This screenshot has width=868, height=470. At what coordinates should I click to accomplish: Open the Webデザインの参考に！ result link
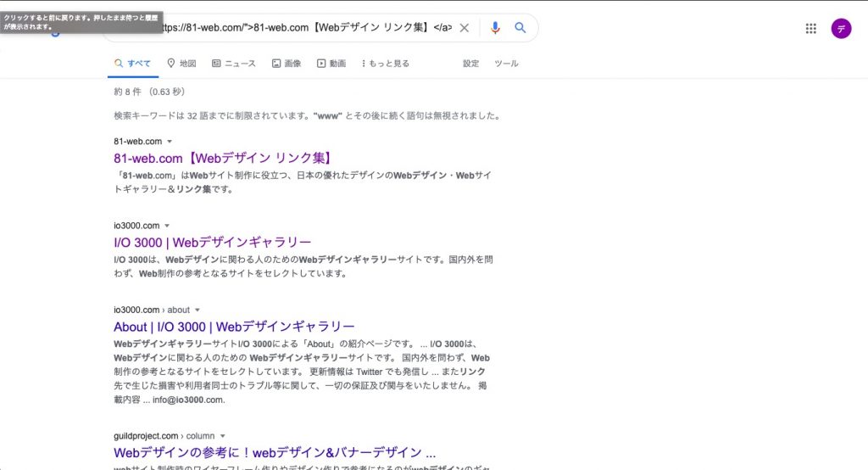[x=275, y=453]
